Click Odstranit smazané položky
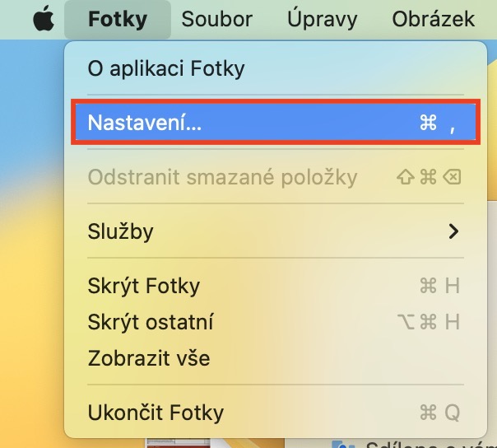Viewport: 497px width, 448px height. (222, 177)
